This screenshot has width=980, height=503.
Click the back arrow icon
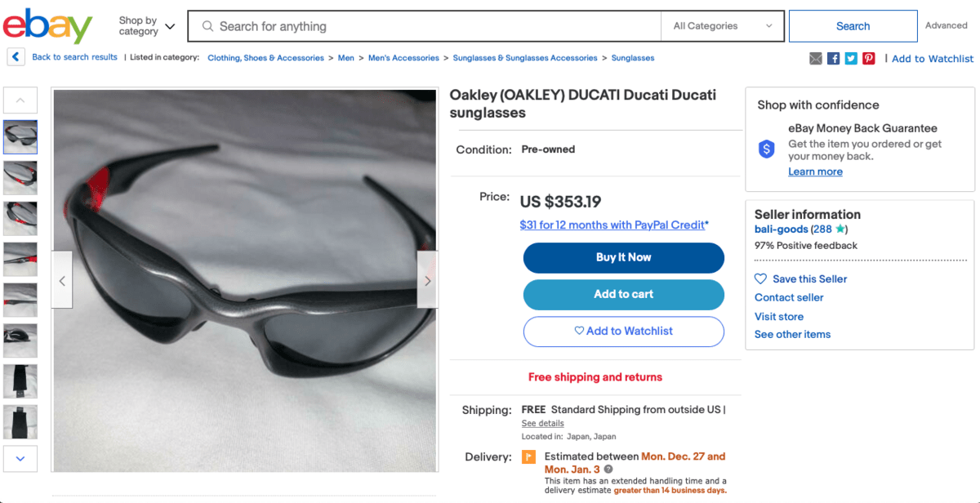tap(16, 57)
